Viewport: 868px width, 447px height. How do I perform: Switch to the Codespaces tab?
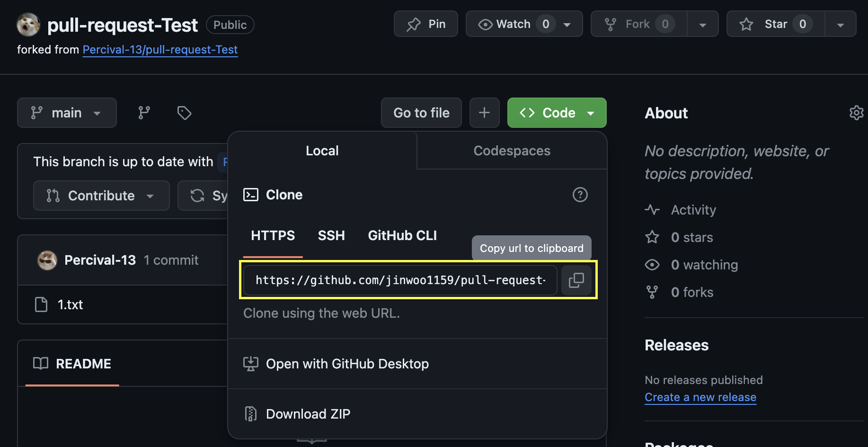point(512,151)
